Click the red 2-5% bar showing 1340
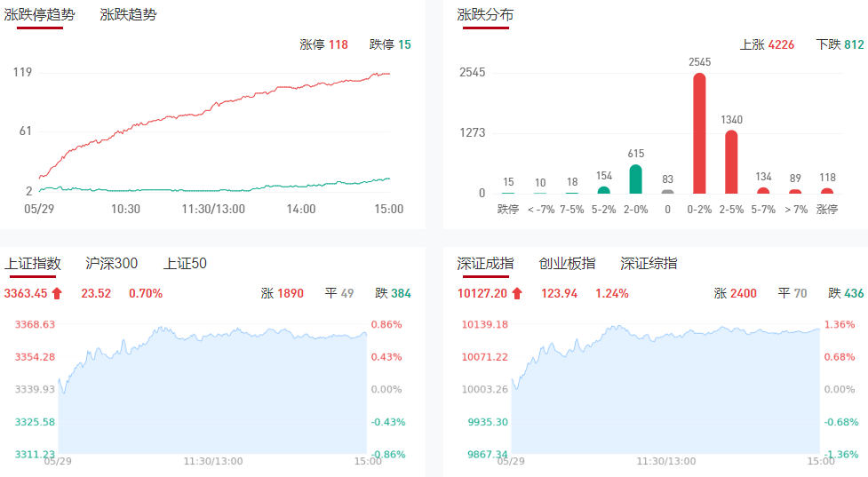This screenshot has height=477, width=868. [731, 162]
